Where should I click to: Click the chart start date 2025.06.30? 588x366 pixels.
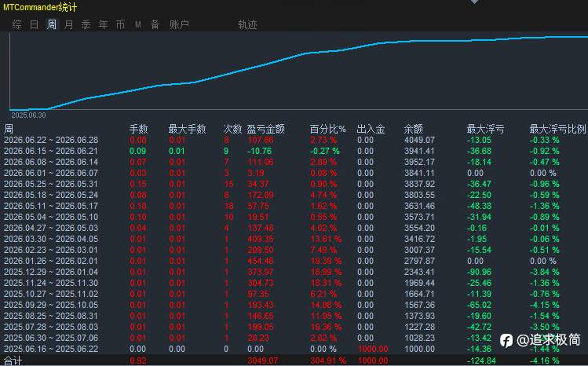[x=28, y=115]
